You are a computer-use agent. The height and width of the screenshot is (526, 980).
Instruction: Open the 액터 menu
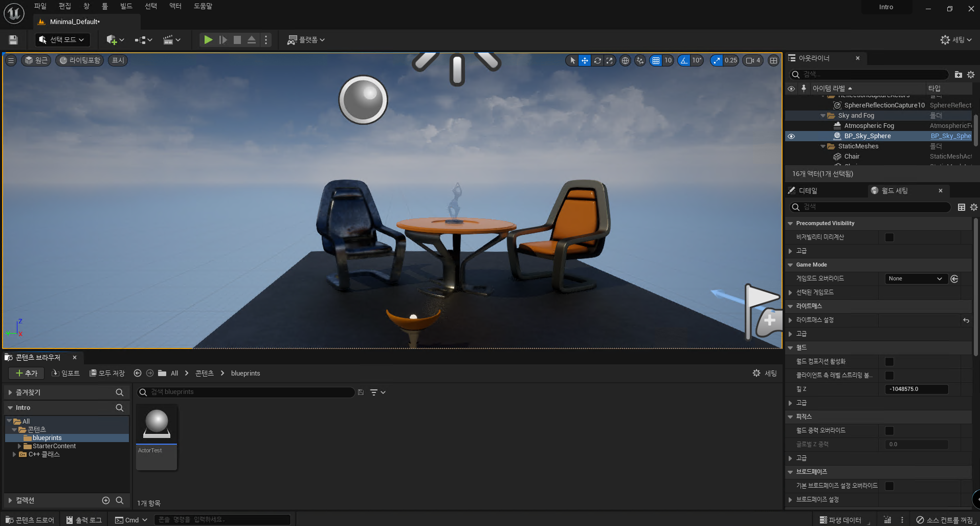[x=175, y=6]
